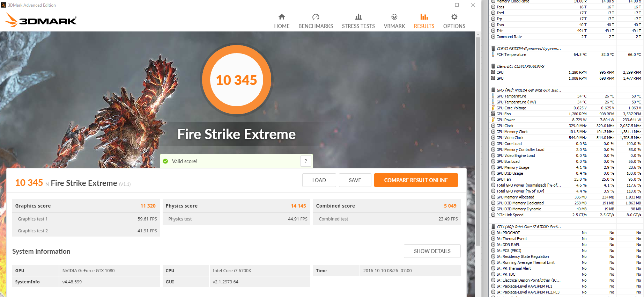Click the Physics score value 14 145
The height and width of the screenshot is (297, 644).
(298, 206)
